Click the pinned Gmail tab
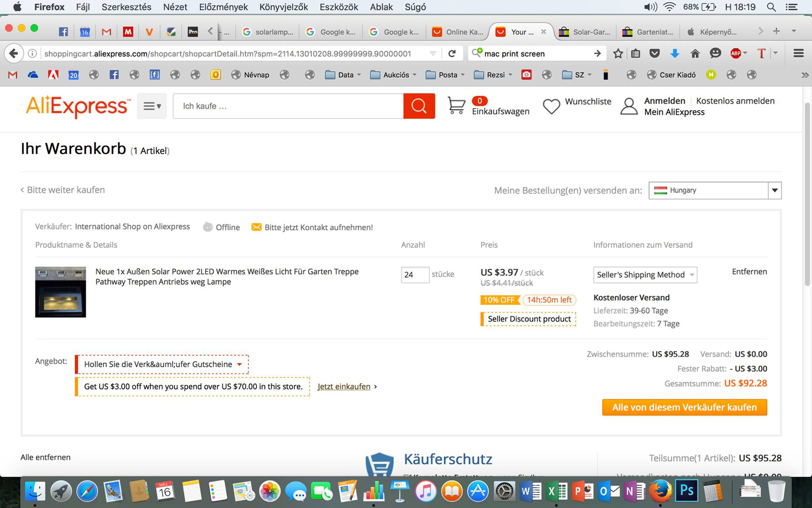 click(x=106, y=31)
